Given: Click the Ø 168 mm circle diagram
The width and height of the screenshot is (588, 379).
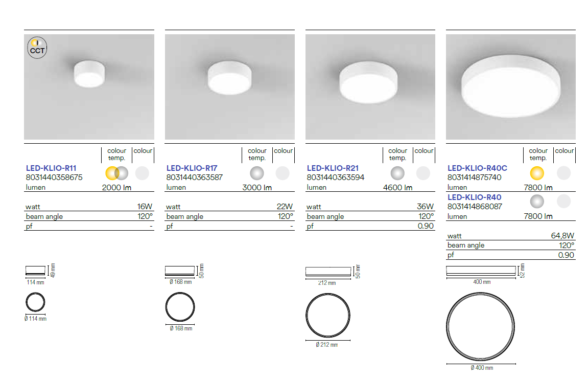Looking at the screenshot, I should [180, 307].
